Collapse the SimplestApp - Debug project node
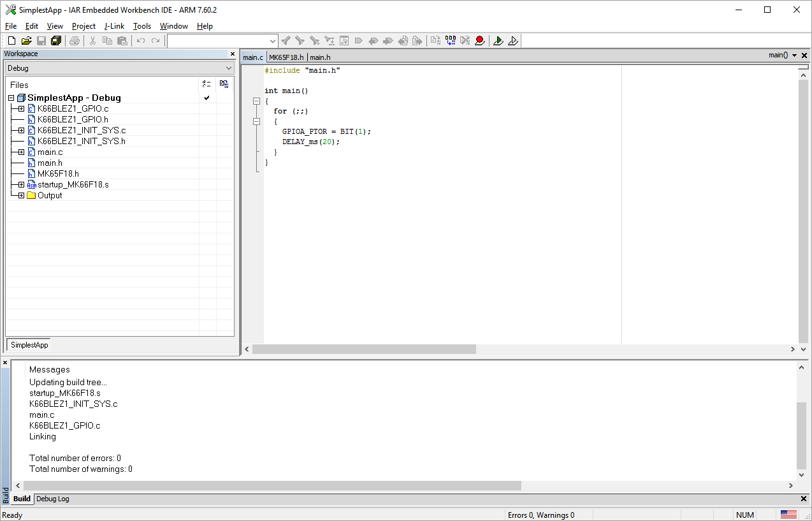The width and height of the screenshot is (812, 521). pos(11,98)
